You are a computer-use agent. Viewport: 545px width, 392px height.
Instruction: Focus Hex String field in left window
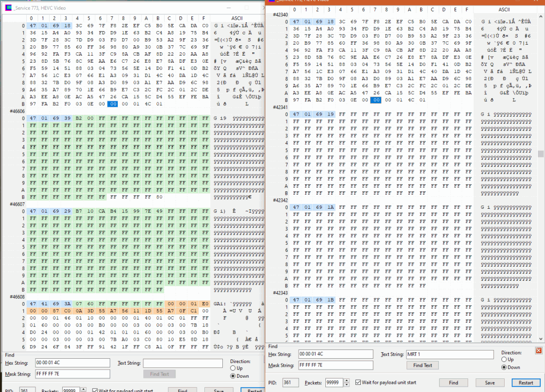tap(72, 363)
